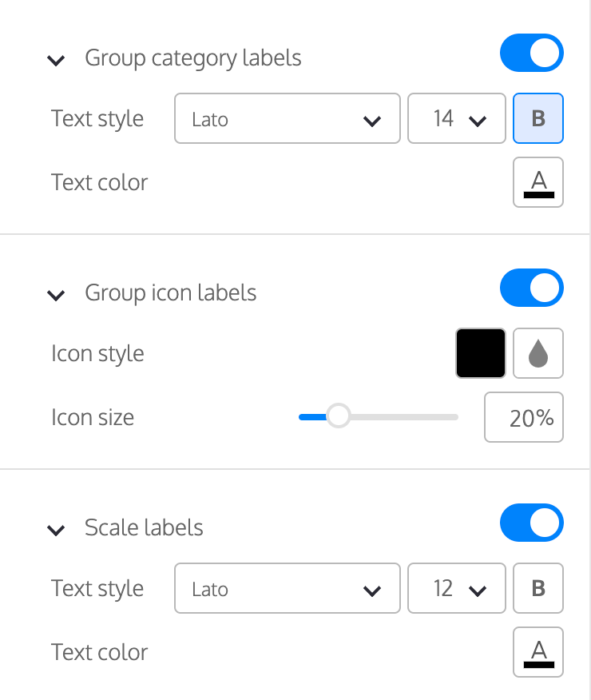Disable the Group icon labels switch
This screenshot has height=700, width=591.
click(532, 288)
